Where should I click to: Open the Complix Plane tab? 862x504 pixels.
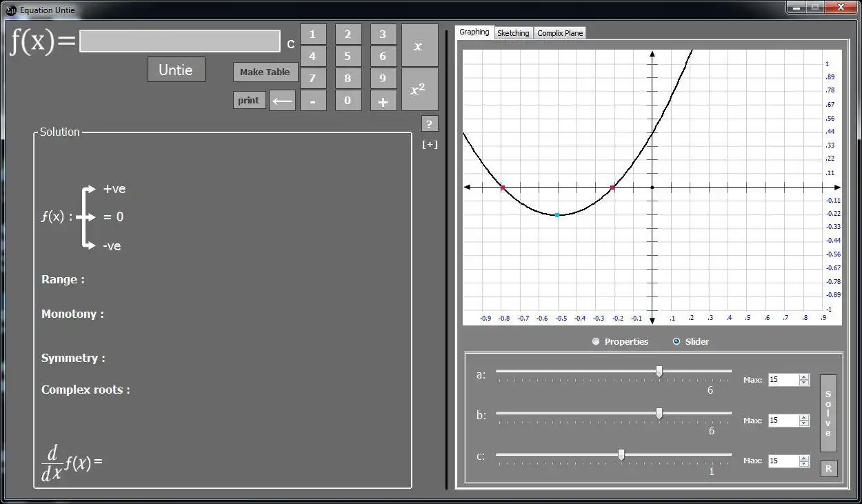(x=560, y=33)
